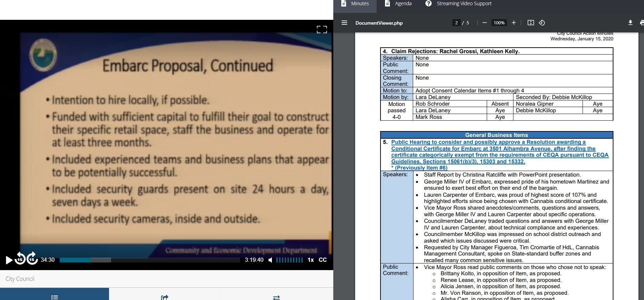The height and width of the screenshot is (300, 644).
Task: Download the minutes PDF
Action: tap(630, 23)
